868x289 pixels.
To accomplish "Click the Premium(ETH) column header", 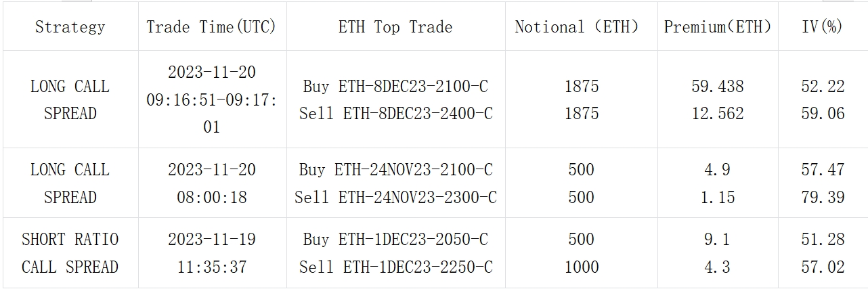I will click(x=718, y=27).
